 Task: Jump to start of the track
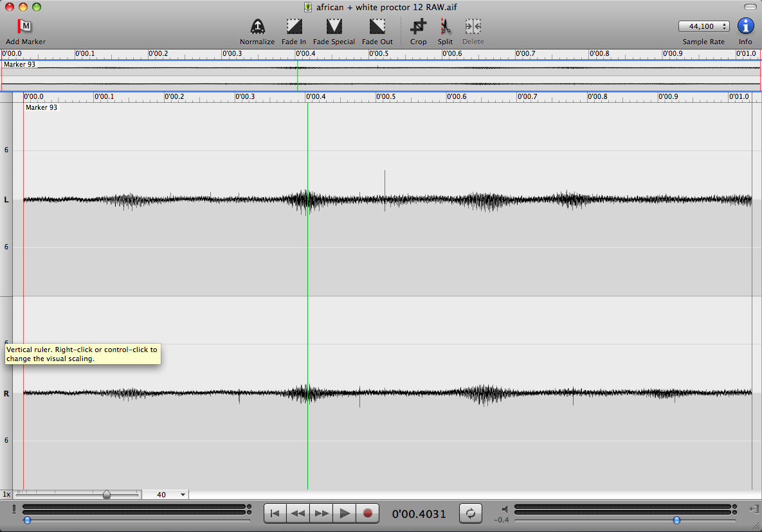275,513
